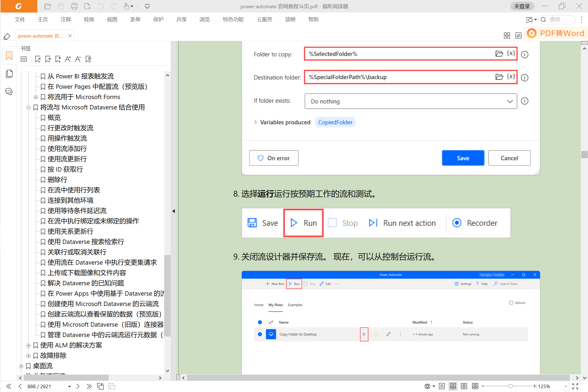Select the 上传或下载图像和文件内容 bookmark

tap(87, 273)
